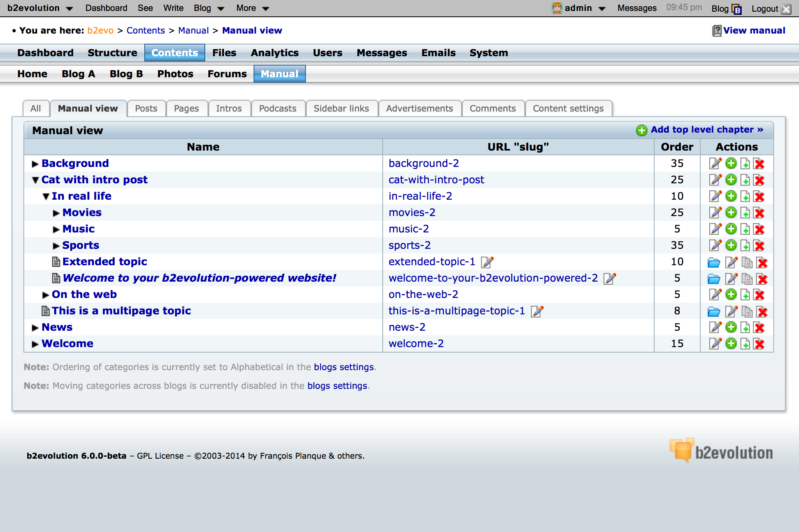
Task: Open blogs settings link in ordering note
Action: (x=344, y=367)
